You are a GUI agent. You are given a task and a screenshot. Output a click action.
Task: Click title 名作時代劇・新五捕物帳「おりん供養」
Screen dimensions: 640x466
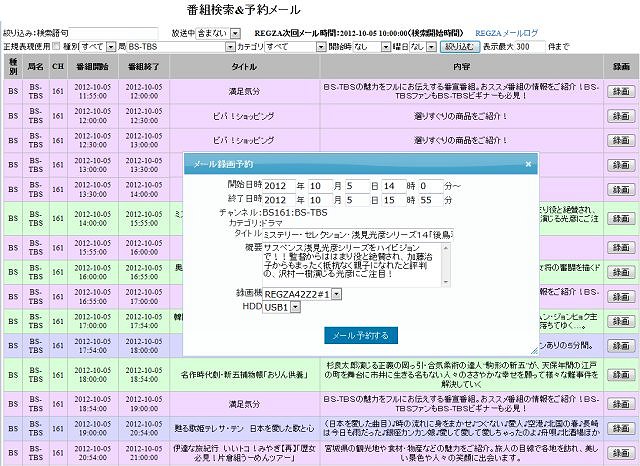pyautogui.click(x=244, y=375)
